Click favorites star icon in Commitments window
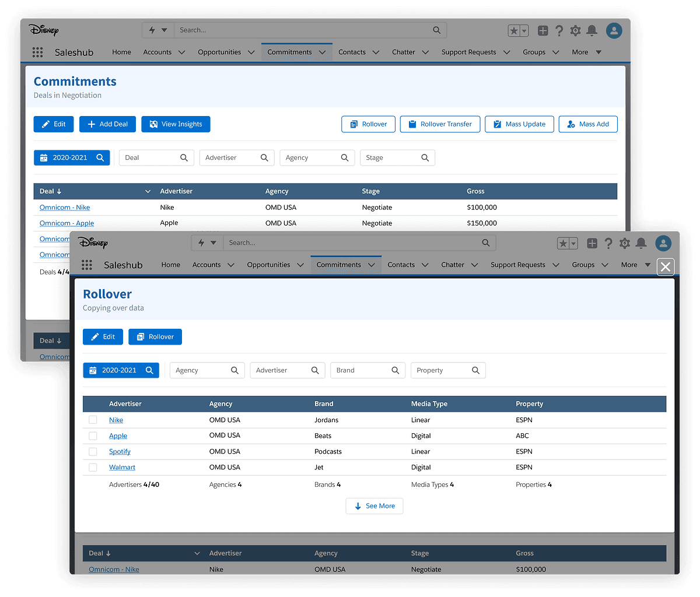This screenshot has width=700, height=597. point(514,31)
